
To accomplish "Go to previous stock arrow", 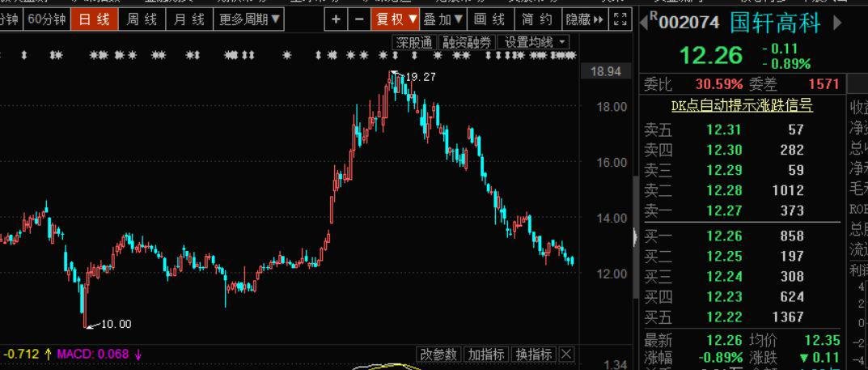I will click(643, 23).
